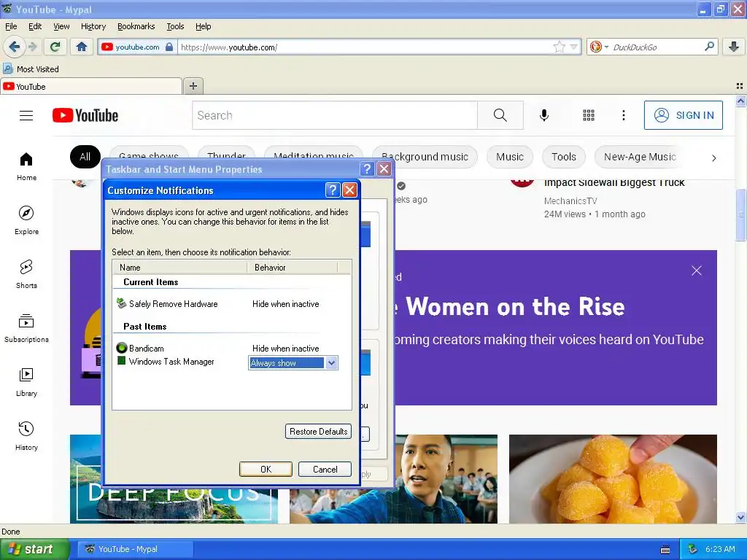Screen dimensions: 747x560
Task: Bookmark page with the star icon
Action: (x=559, y=47)
